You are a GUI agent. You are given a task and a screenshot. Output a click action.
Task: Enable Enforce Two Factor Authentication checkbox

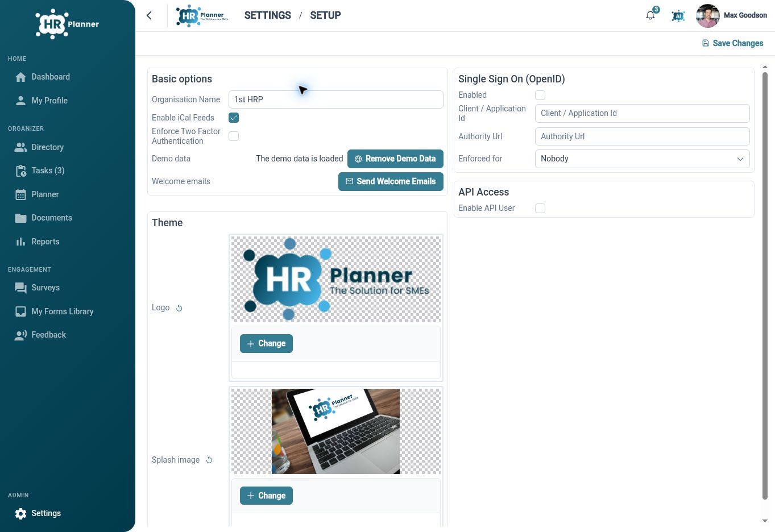pyautogui.click(x=234, y=136)
